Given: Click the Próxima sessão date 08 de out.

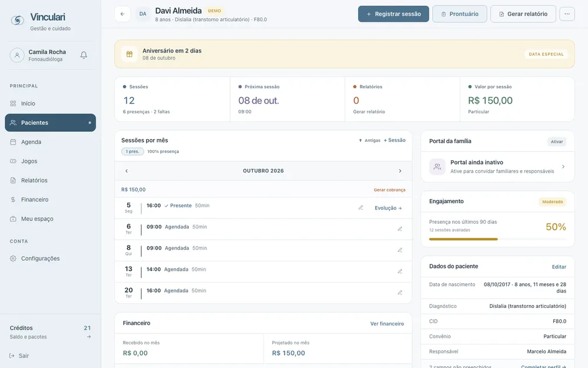Looking at the screenshot, I should (x=258, y=100).
